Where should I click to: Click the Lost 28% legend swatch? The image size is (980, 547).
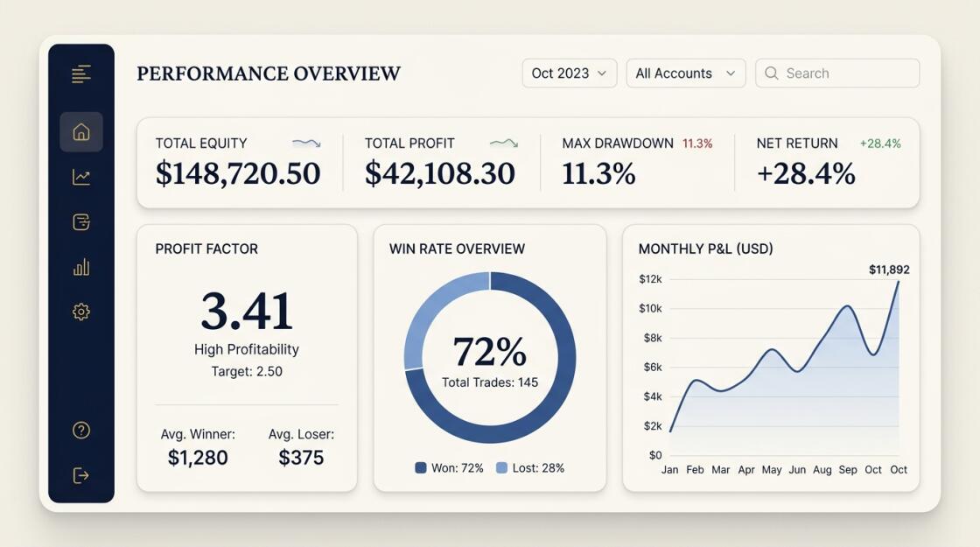501,467
